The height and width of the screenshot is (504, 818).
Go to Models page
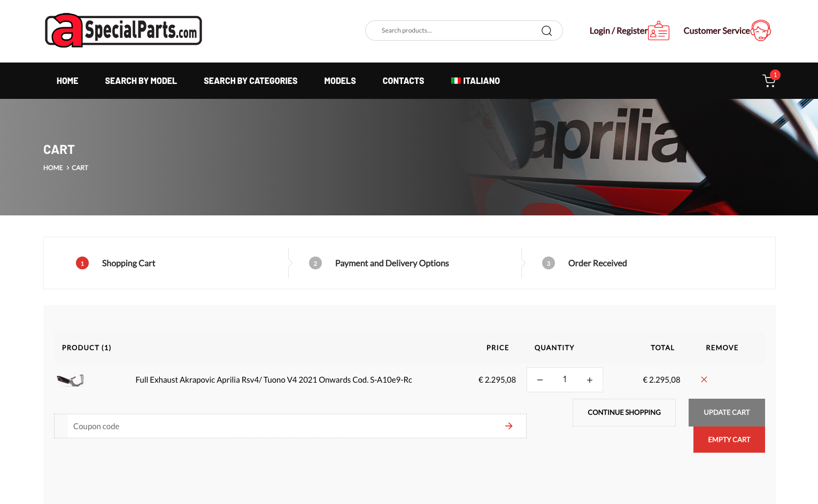point(339,81)
